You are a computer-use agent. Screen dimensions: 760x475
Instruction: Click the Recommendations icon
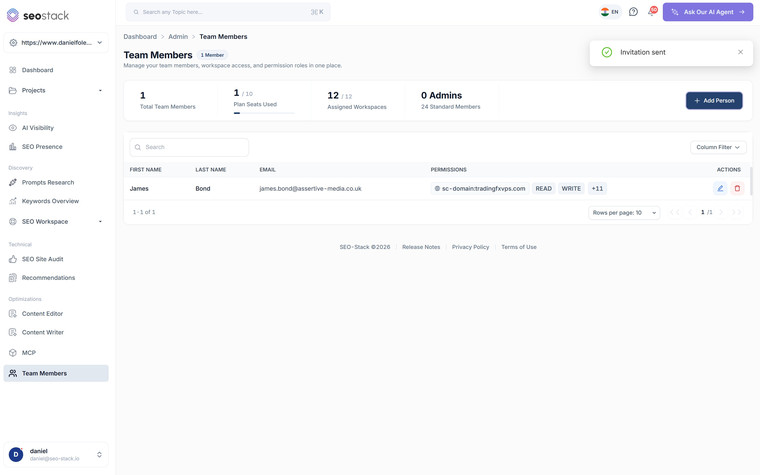click(13, 278)
